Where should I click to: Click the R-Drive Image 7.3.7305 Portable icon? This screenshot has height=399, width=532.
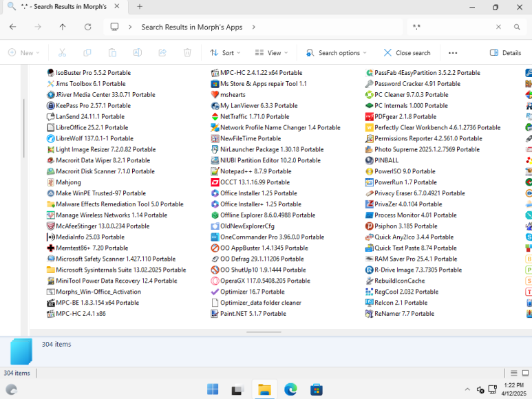[x=369, y=270]
